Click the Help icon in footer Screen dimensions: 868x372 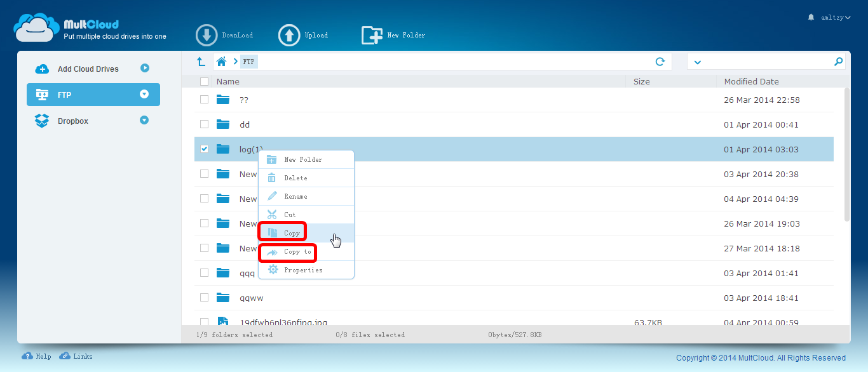pos(27,356)
